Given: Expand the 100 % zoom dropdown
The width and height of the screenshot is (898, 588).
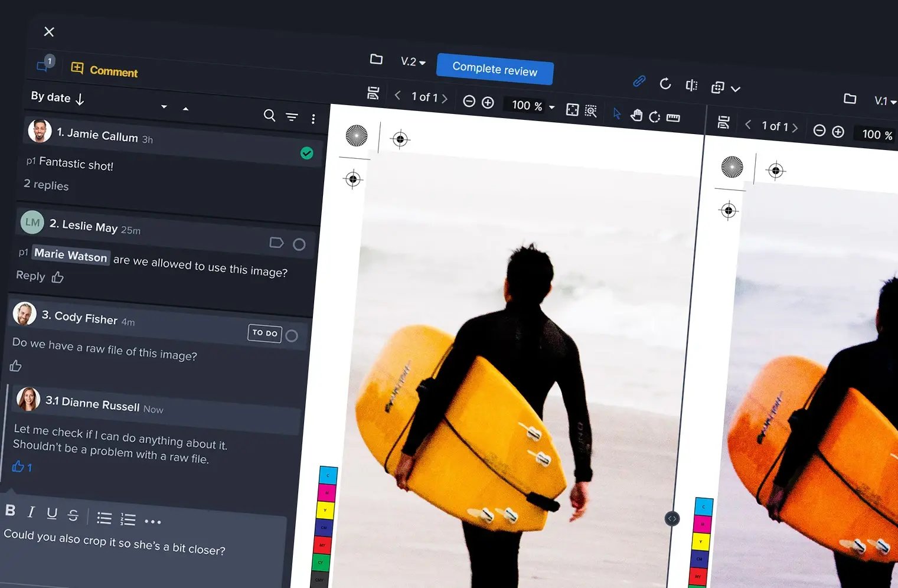Looking at the screenshot, I should click(x=551, y=107).
